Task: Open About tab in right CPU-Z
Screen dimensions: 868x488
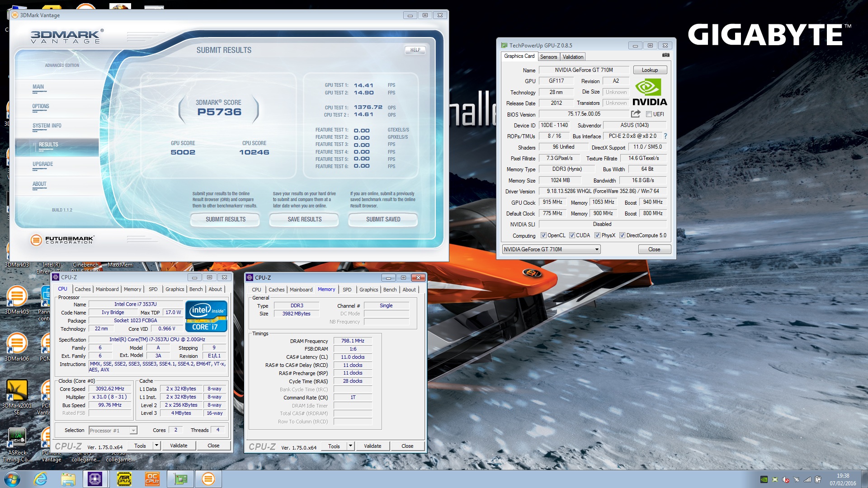Action: (x=409, y=290)
